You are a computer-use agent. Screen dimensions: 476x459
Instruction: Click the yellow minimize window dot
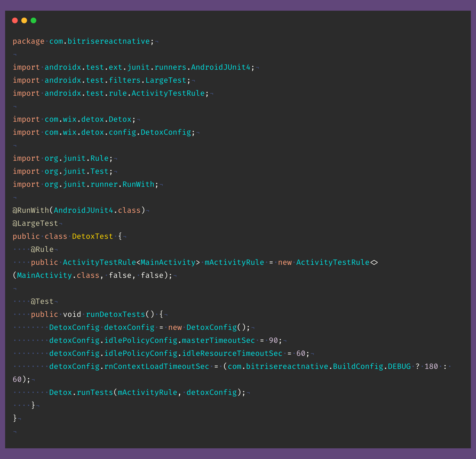tap(24, 21)
